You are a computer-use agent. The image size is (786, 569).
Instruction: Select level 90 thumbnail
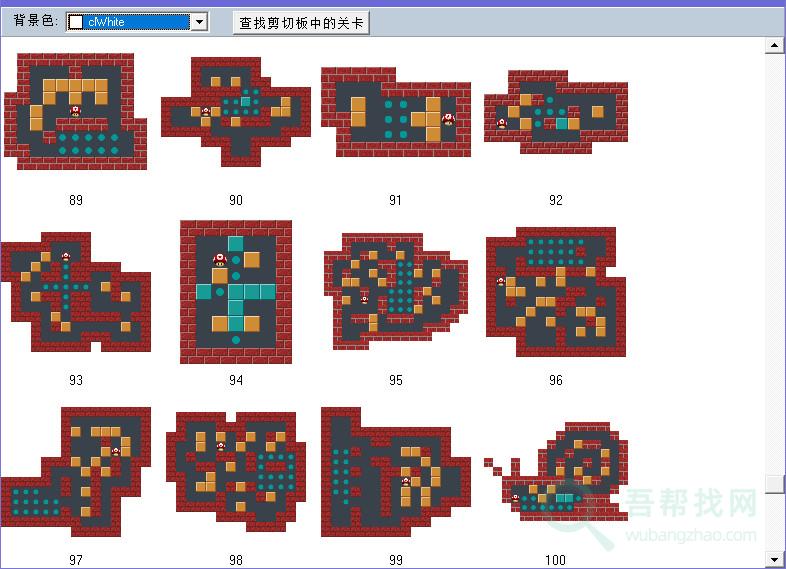click(236, 111)
